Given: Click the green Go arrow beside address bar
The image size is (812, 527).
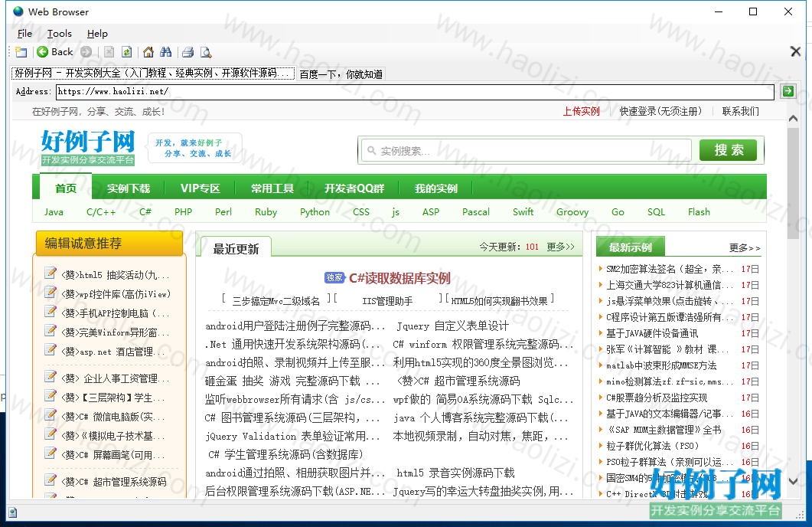Looking at the screenshot, I should pos(788,91).
